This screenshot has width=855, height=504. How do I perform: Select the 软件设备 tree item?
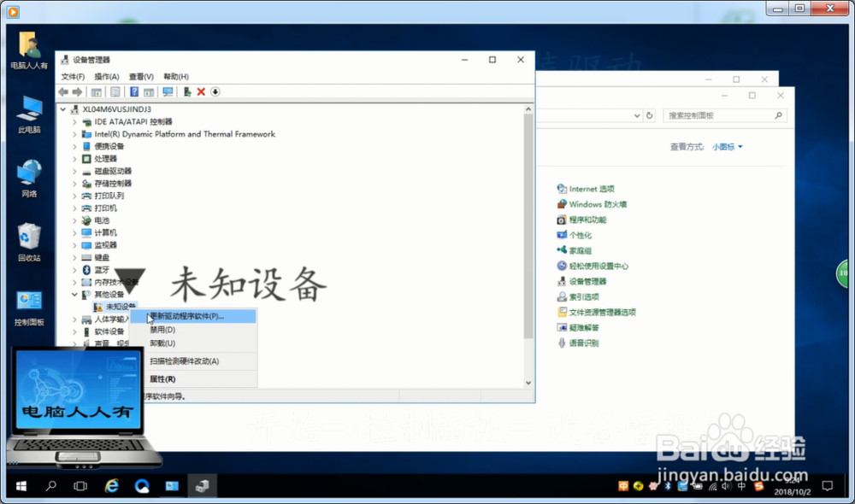(109, 331)
